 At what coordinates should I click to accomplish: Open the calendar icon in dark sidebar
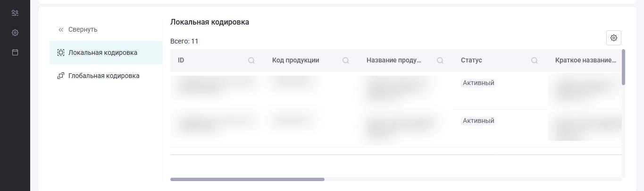pyautogui.click(x=15, y=52)
